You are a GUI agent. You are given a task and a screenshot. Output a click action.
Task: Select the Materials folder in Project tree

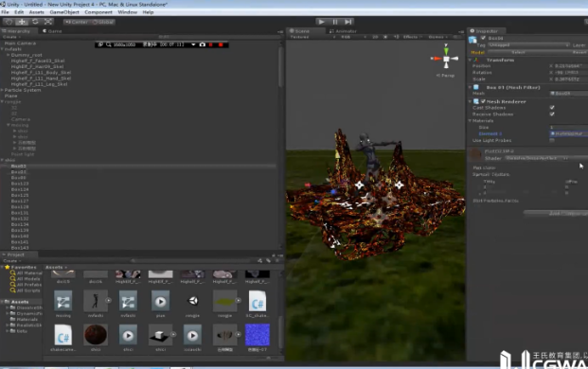24,320
